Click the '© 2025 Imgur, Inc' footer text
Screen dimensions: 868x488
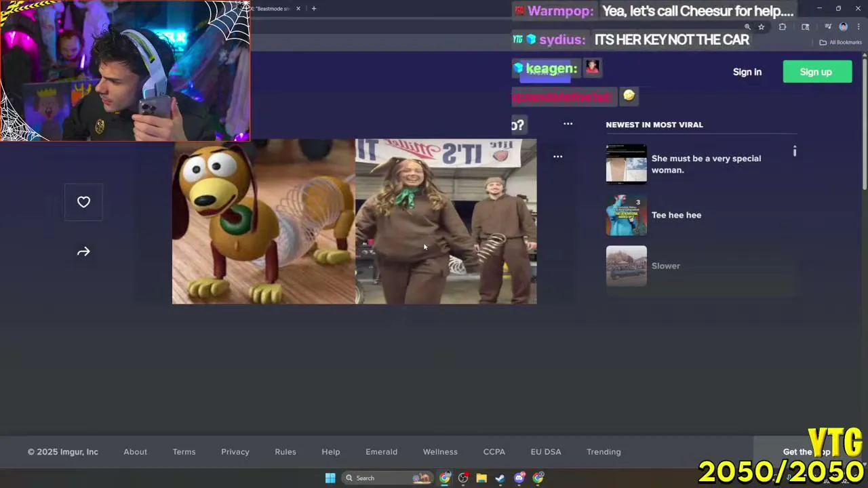63,452
